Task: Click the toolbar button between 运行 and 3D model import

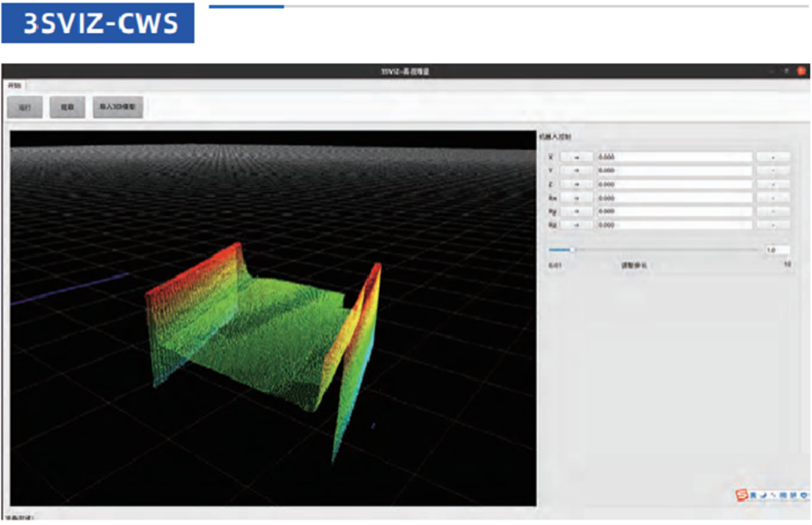Action: tap(67, 107)
